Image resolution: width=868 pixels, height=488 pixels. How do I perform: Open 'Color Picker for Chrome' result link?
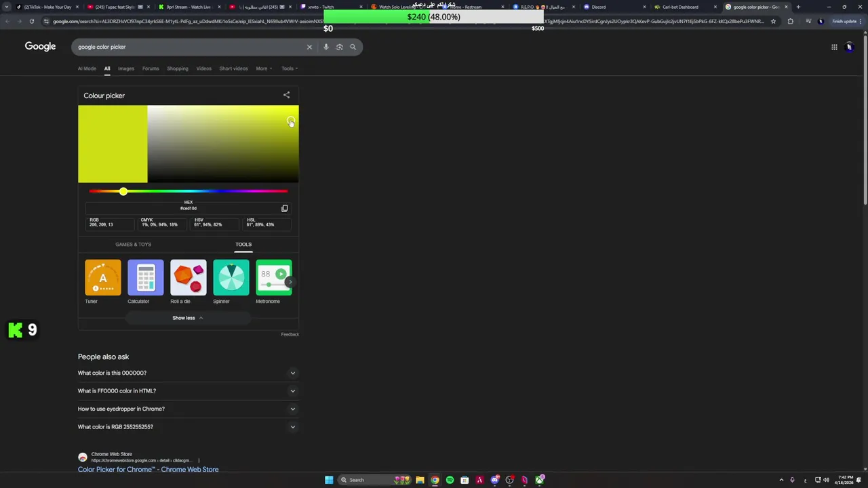pos(148,469)
